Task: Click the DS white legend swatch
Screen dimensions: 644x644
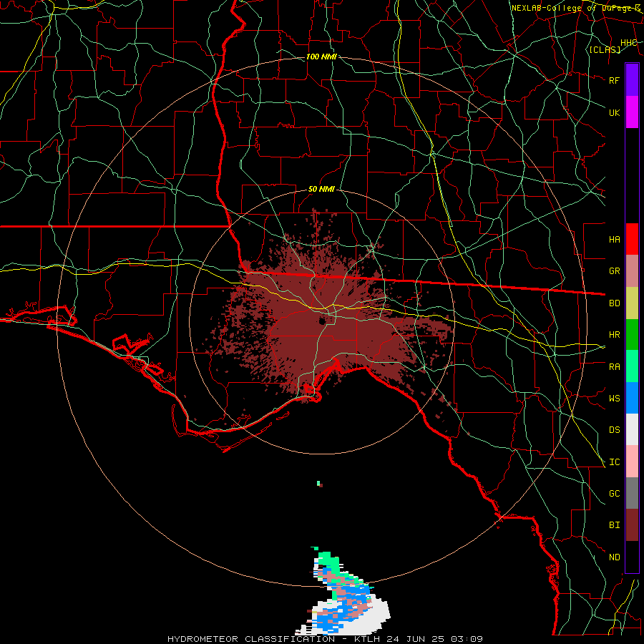Action: 632,429
